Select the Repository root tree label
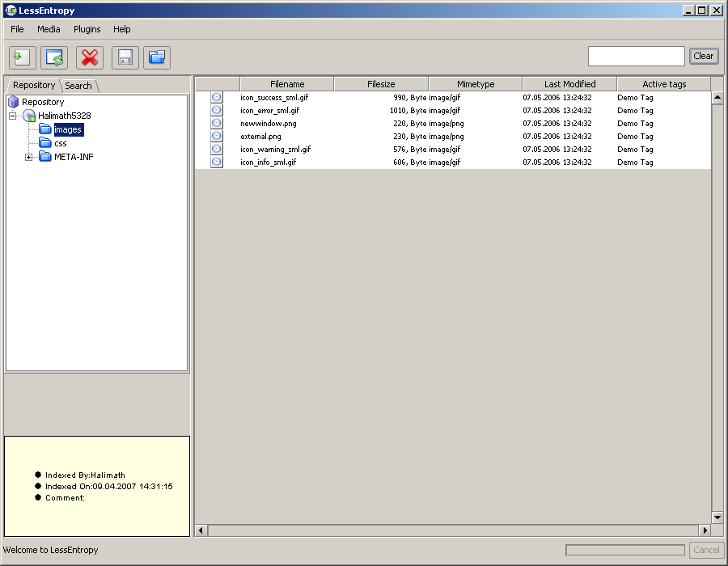 point(43,102)
